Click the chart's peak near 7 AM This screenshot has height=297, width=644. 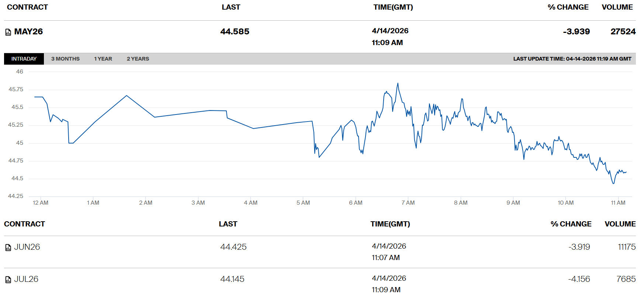tap(398, 83)
